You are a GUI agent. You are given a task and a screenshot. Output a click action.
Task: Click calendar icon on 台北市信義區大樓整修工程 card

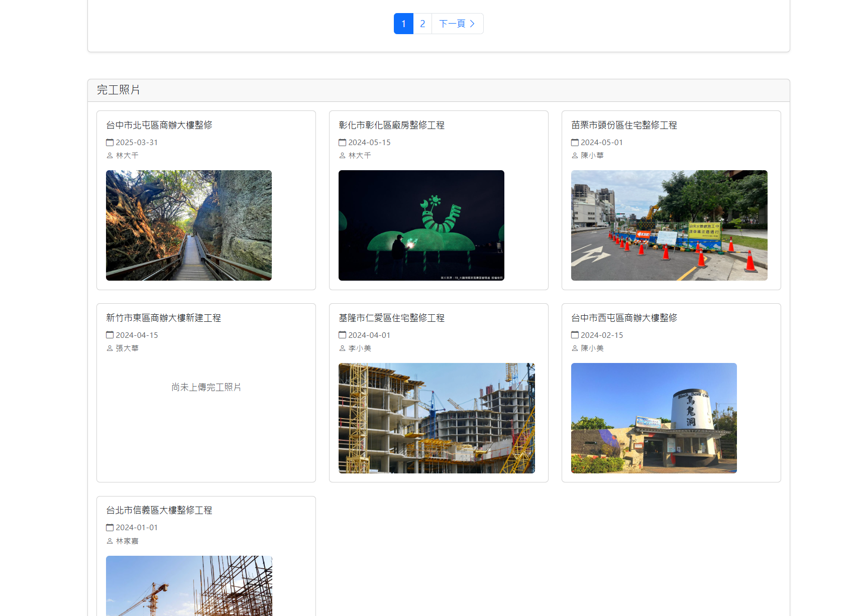(x=110, y=528)
